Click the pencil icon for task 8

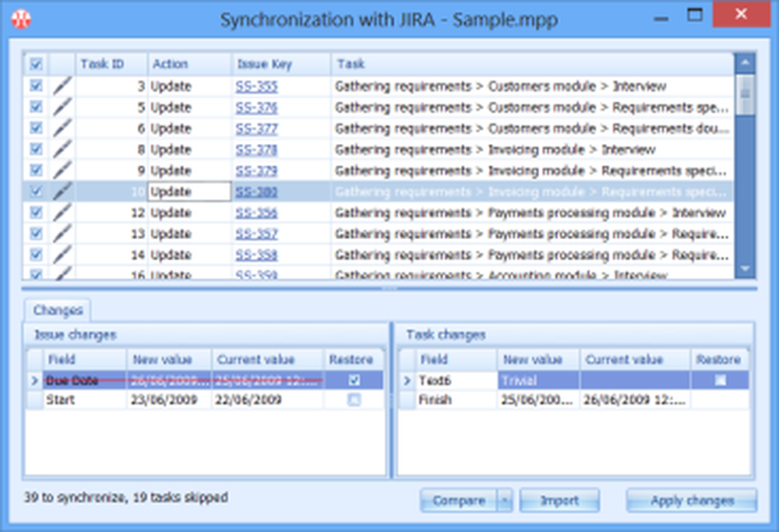(62, 150)
